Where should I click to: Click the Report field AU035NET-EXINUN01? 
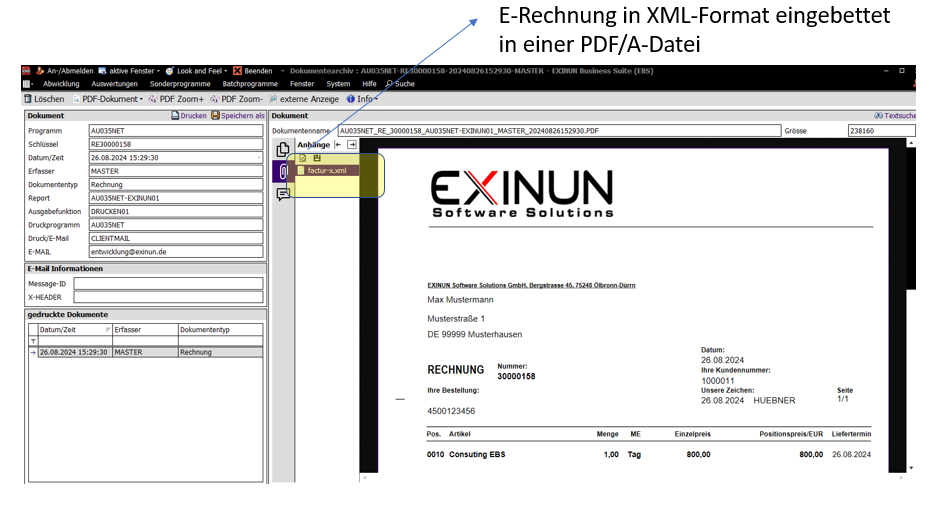pos(176,198)
